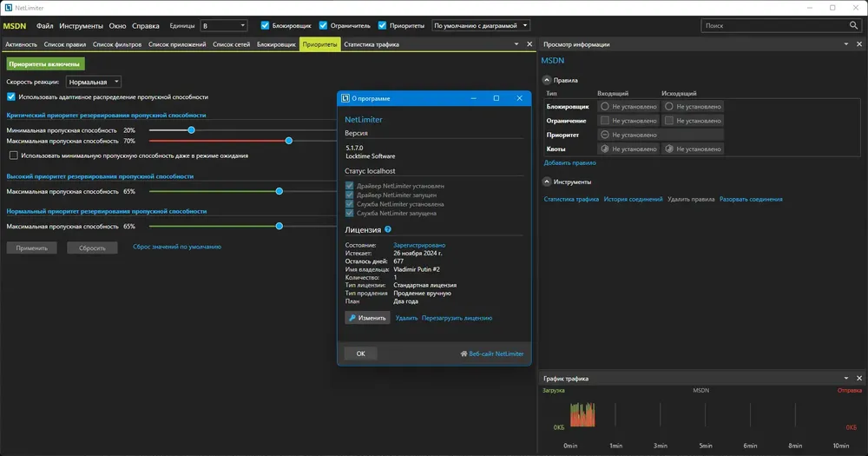Open the Инструменты menu
This screenshot has height=456, width=868.
point(81,26)
